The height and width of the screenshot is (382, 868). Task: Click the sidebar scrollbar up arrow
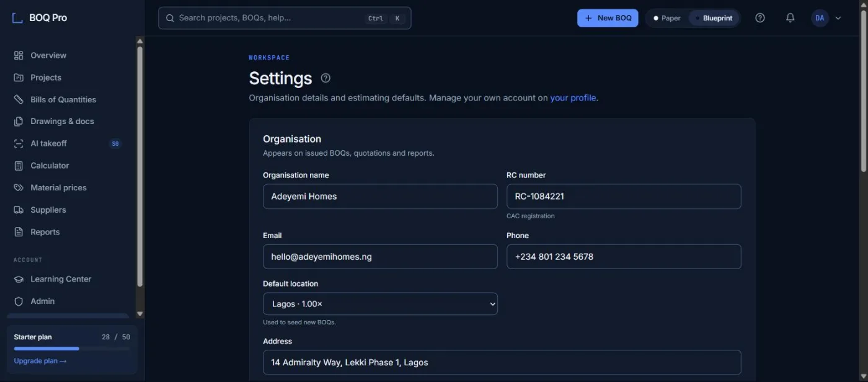pos(139,41)
